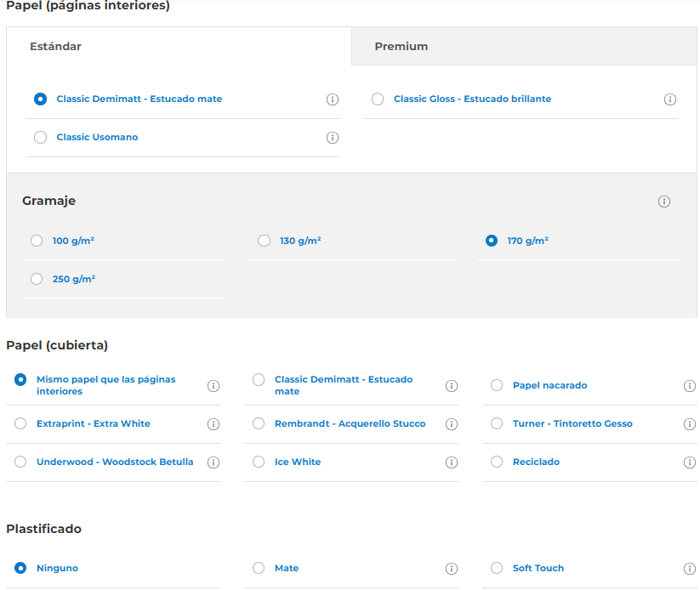Image resolution: width=700 pixels, height=590 pixels.
Task: Open info icon for Classic Demimatt paper
Action: (x=333, y=99)
